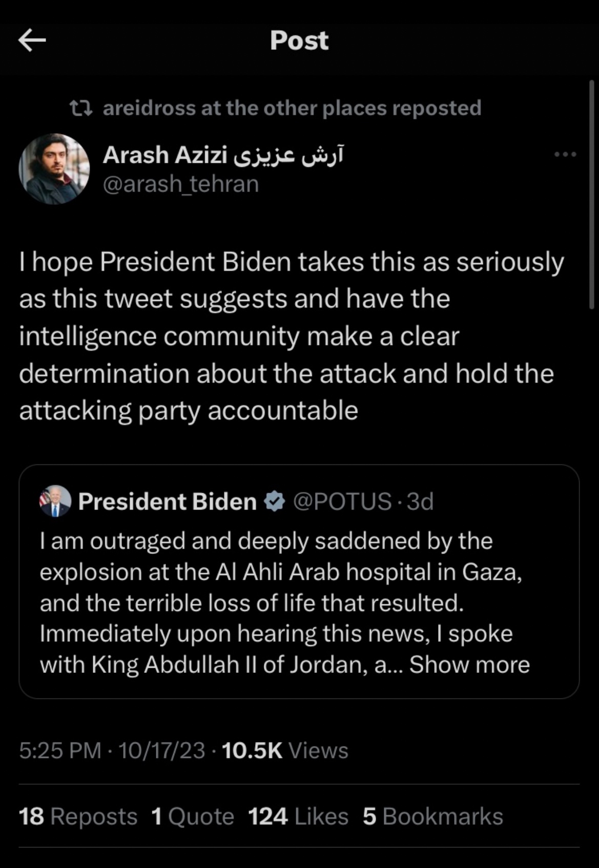Open the 124 Likes list
This screenshot has width=599, height=868.
[298, 816]
